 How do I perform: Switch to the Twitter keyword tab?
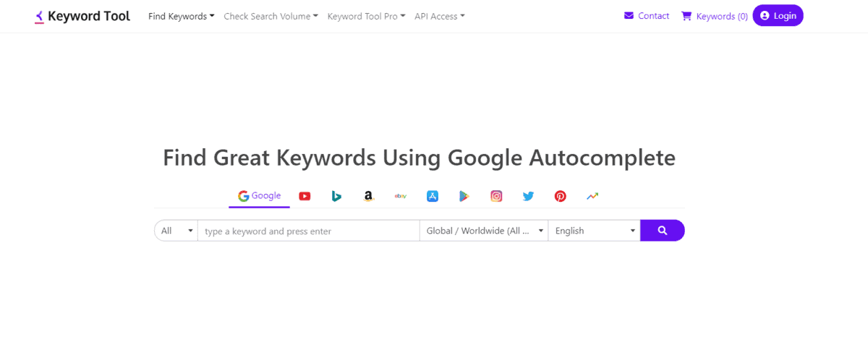click(528, 196)
